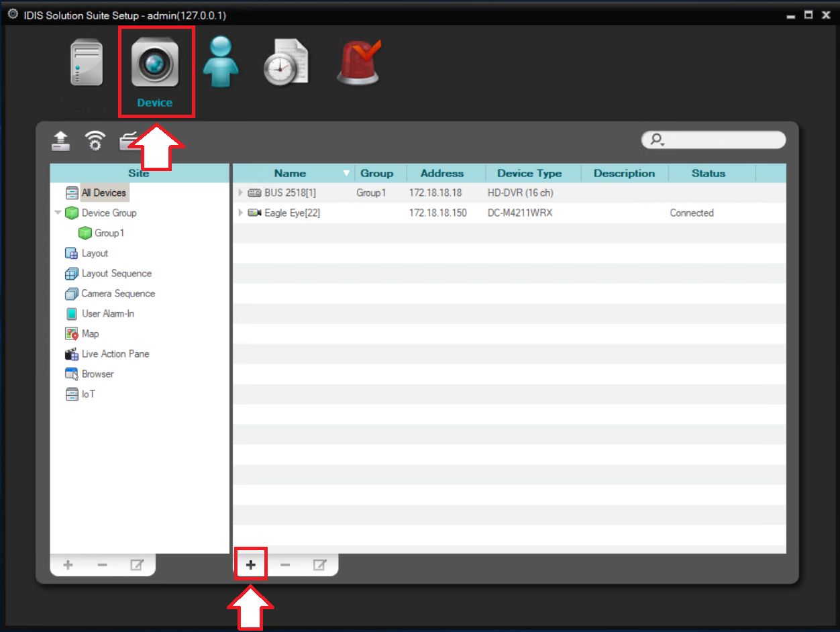Remove device with minus button under list
Screen dimensions: 840x632
(285, 565)
